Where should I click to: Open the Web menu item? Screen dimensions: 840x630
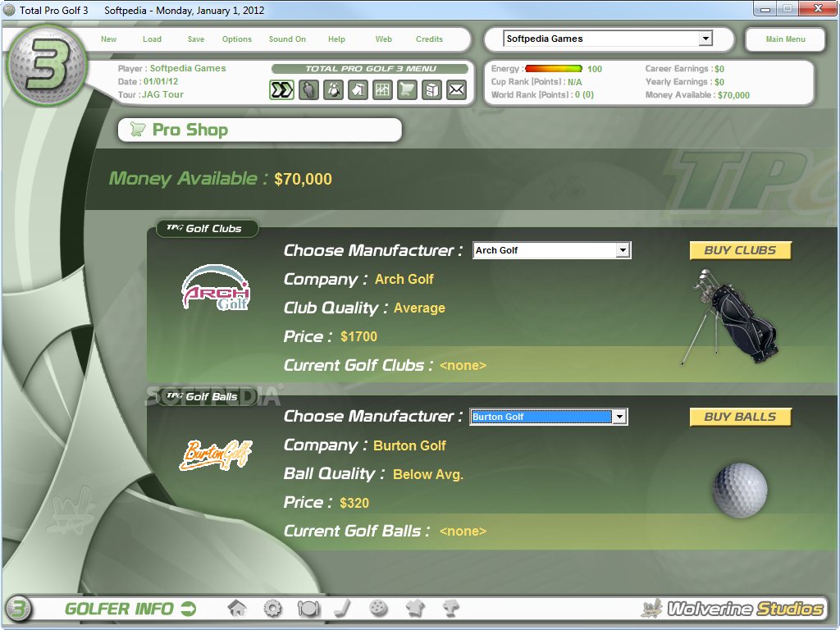click(x=384, y=39)
